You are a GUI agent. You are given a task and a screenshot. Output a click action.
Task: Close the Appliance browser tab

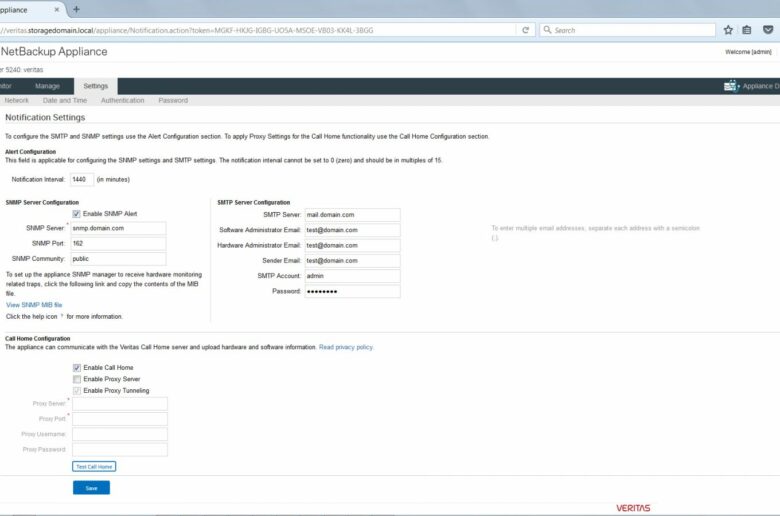57,9
